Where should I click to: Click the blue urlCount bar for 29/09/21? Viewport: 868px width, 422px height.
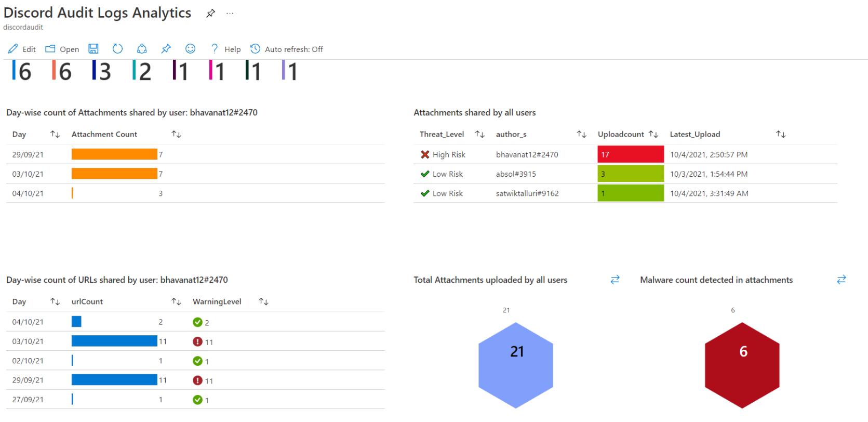114,380
